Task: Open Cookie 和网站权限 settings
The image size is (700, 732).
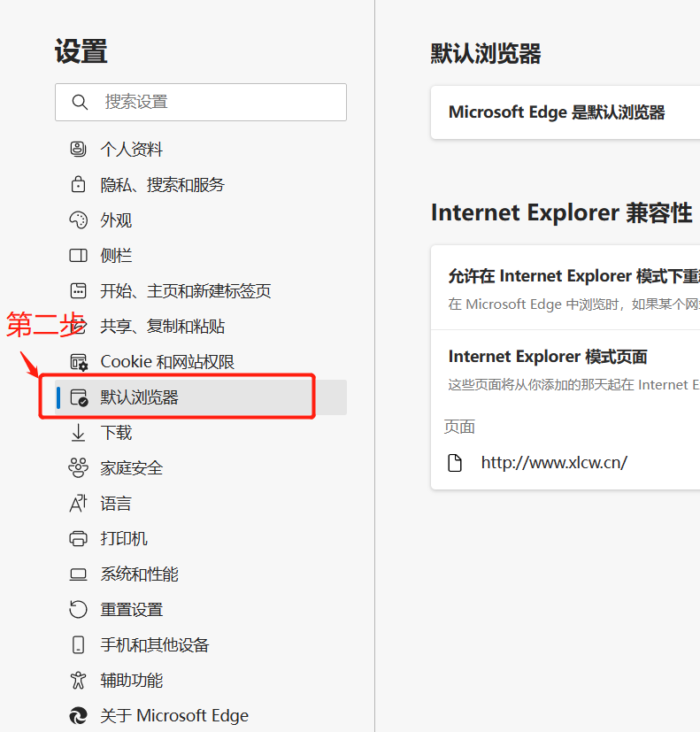Action: tap(201, 362)
